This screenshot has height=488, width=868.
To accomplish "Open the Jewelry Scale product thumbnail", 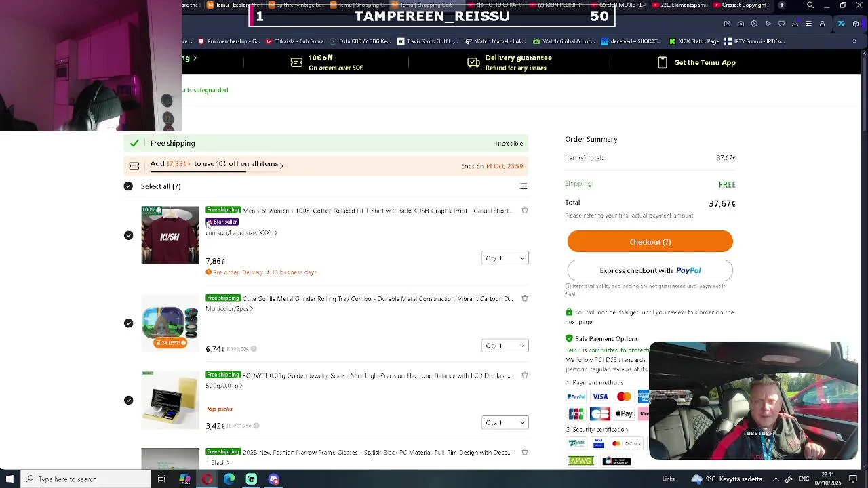I will click(x=170, y=400).
